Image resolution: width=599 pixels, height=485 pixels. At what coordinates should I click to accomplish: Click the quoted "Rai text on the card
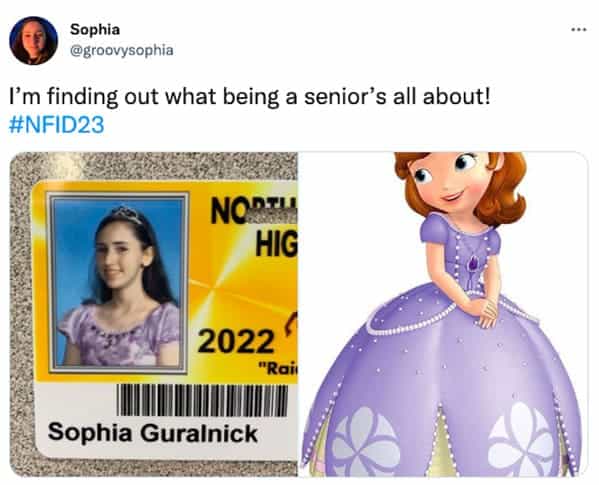coord(278,369)
